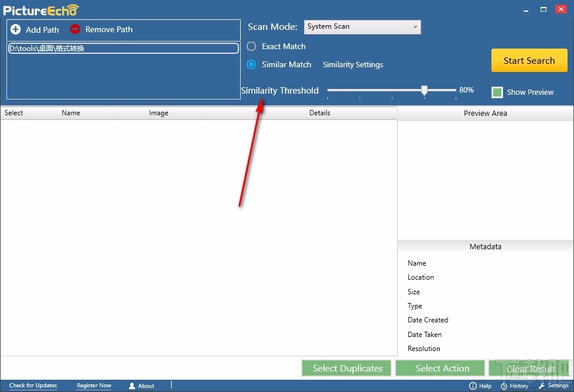Click the Start Search button
The width and height of the screenshot is (574, 392).
tap(529, 60)
